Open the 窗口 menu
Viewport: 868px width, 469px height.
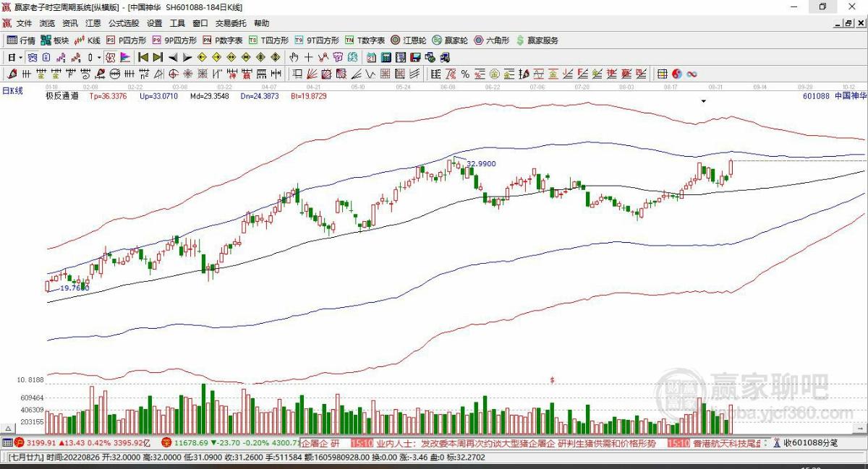[200, 24]
